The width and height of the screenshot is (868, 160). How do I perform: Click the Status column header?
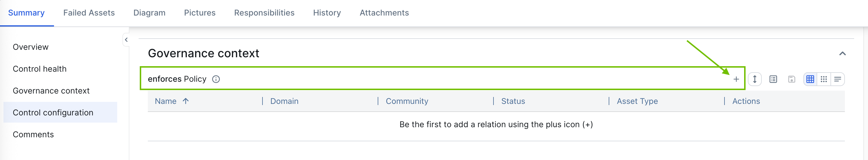(513, 101)
